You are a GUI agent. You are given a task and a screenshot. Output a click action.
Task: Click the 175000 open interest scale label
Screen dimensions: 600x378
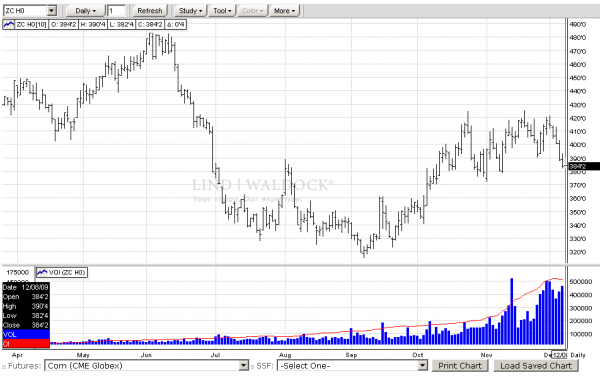pyautogui.click(x=18, y=272)
